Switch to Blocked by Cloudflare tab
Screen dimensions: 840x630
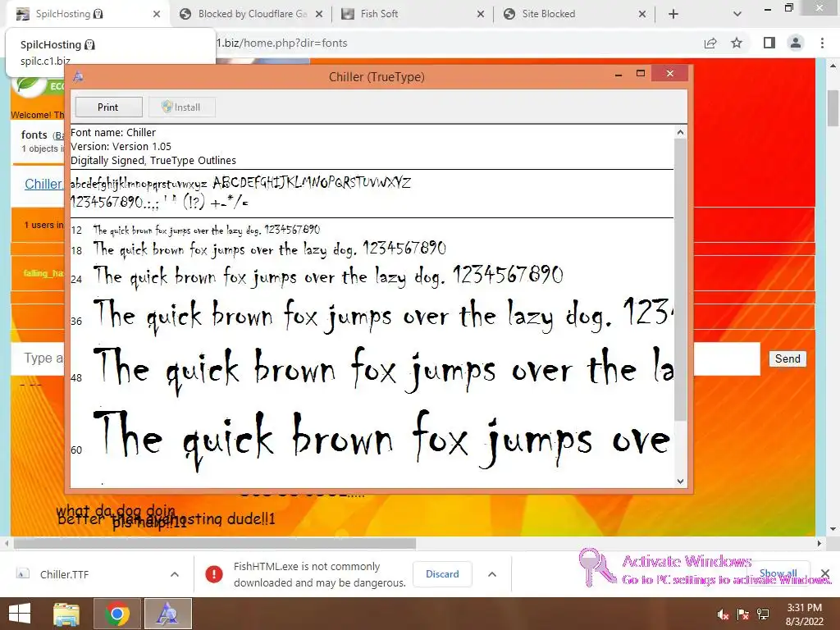click(250, 14)
